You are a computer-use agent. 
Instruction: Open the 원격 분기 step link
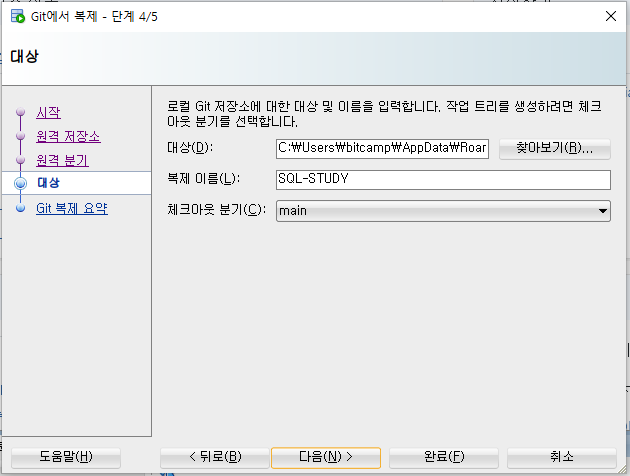click(62, 160)
